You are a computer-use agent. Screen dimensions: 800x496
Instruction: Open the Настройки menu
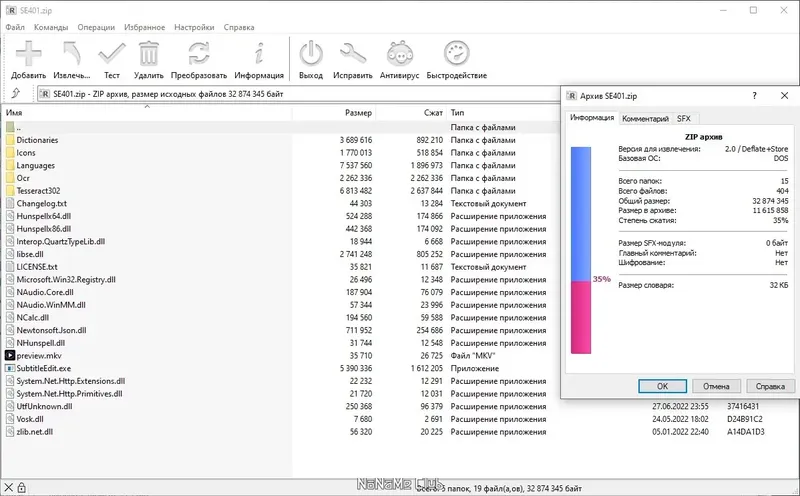click(194, 27)
